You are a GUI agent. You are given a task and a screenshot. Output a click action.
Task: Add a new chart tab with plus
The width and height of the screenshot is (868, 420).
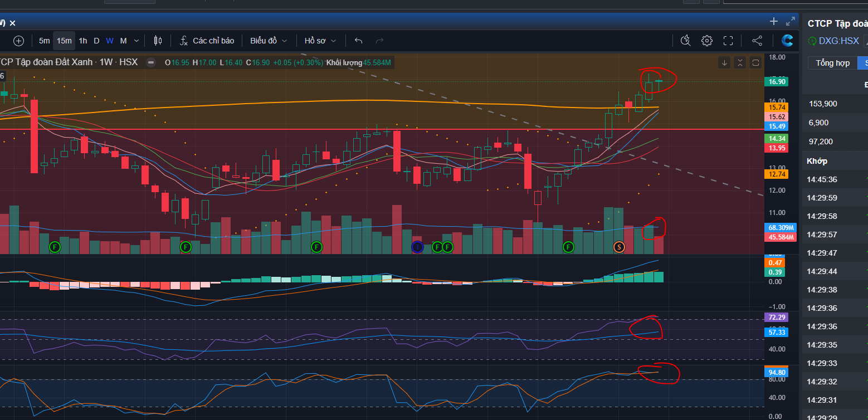(774, 22)
